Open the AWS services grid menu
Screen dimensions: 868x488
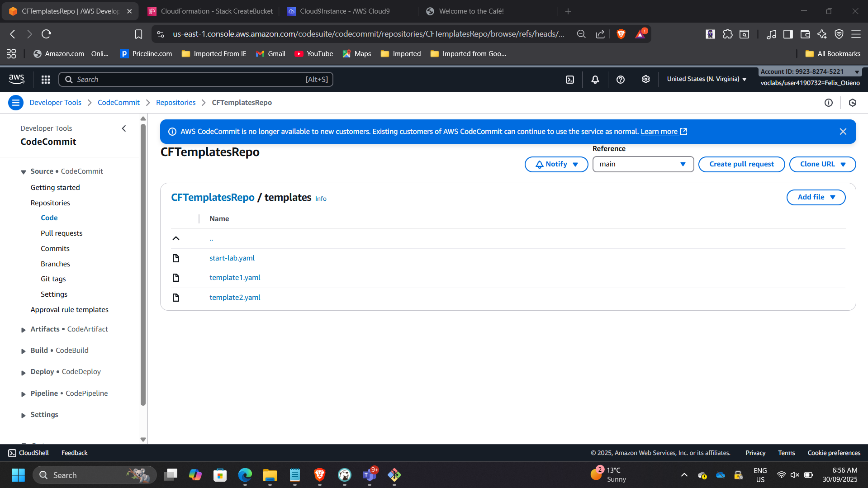pyautogui.click(x=45, y=79)
